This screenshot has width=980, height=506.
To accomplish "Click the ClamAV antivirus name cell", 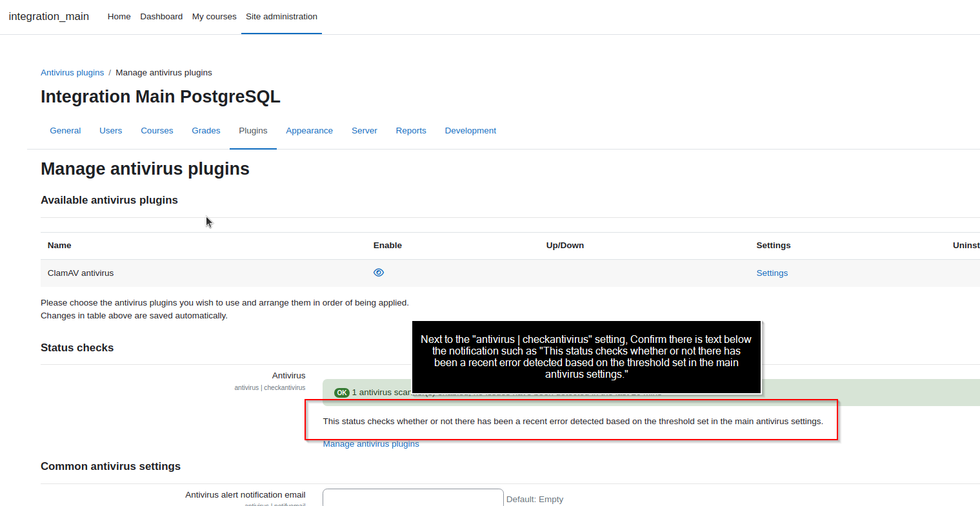I will (x=81, y=273).
